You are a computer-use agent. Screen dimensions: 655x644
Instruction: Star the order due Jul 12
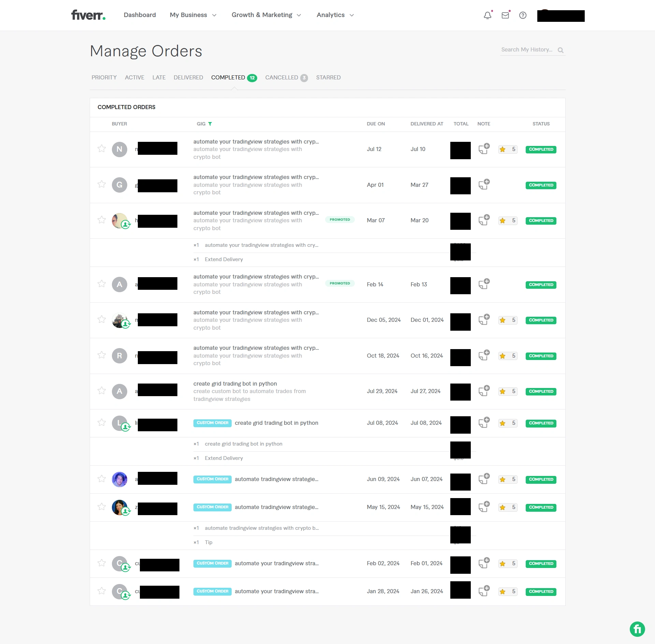pos(102,149)
